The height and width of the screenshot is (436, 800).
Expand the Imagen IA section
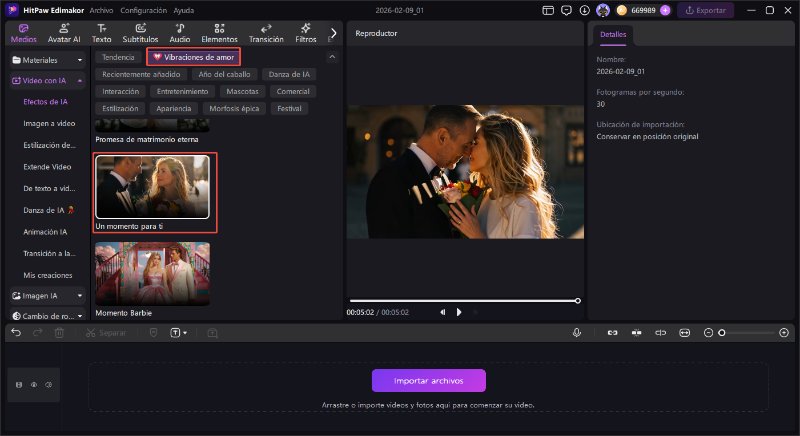(47, 296)
